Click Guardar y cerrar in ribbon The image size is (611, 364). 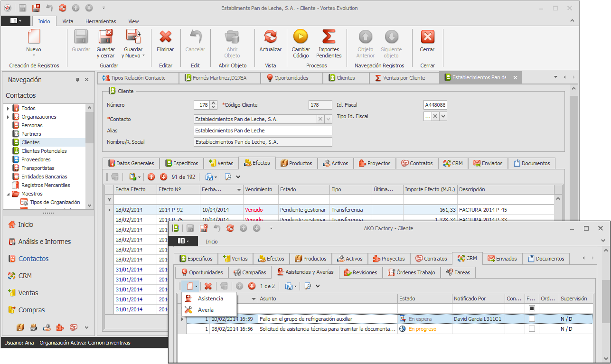pos(105,44)
